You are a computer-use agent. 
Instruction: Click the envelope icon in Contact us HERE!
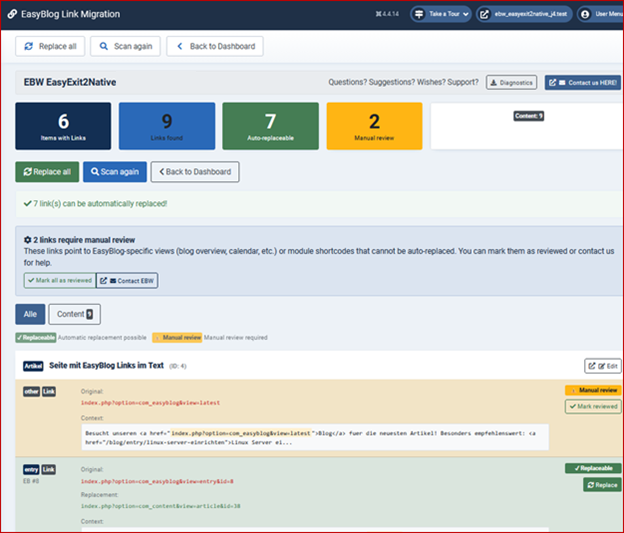click(562, 83)
